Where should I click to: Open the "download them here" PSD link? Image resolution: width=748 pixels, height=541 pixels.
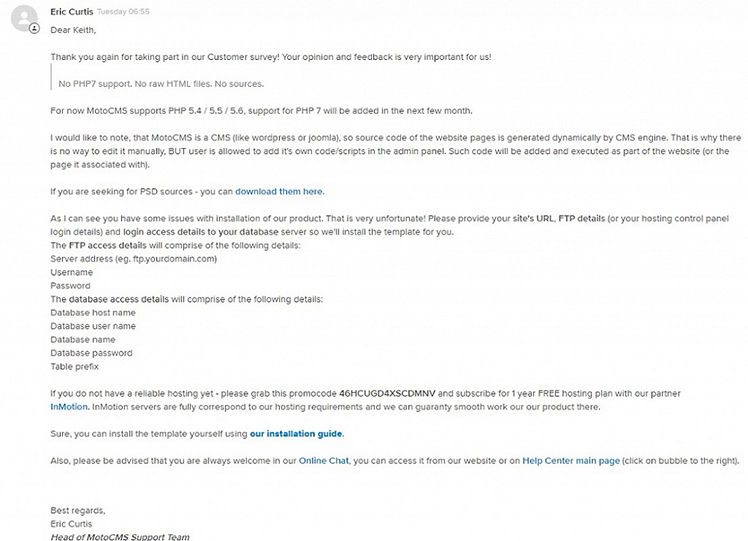(x=279, y=191)
